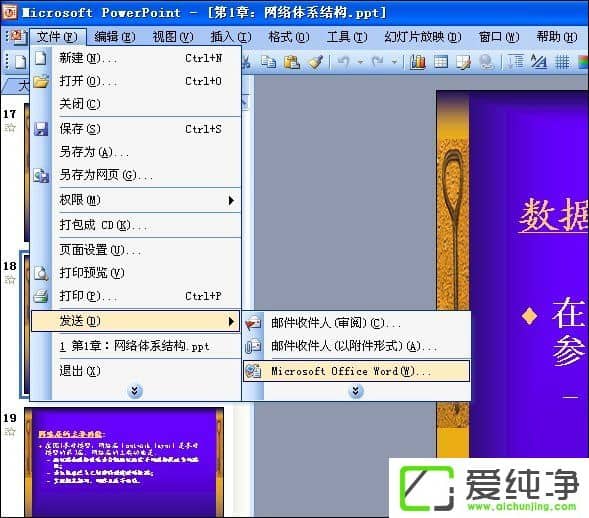The width and height of the screenshot is (589, 518).
Task: Open 页面设置 from File menu
Action: click(x=135, y=250)
